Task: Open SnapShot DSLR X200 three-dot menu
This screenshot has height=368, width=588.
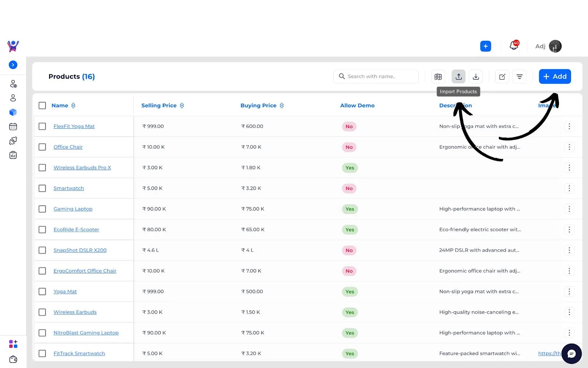Action: tap(569, 250)
